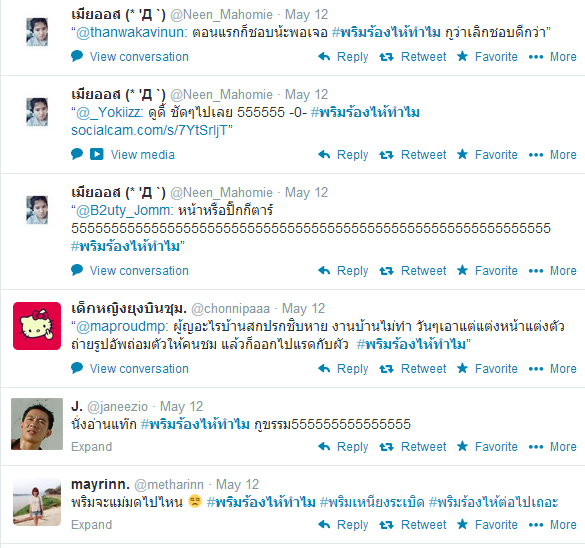Viewport: 585px width, 548px height.
Task: Click the retweet icon on the @chonnipaaa tweet
Action: coord(387,369)
